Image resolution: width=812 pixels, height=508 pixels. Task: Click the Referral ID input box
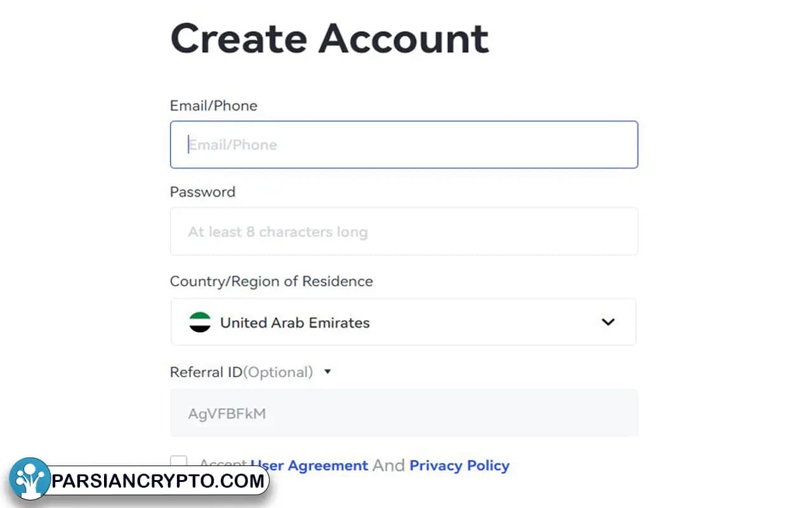[x=403, y=413]
